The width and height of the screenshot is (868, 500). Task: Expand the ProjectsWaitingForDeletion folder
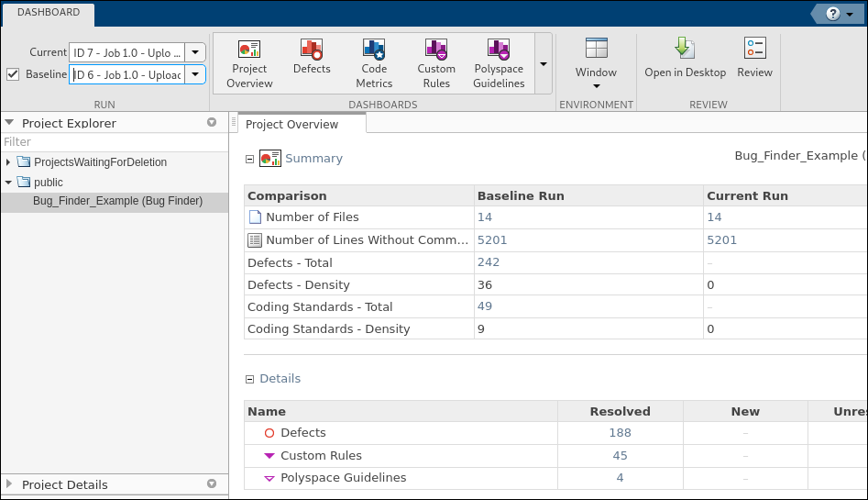[x=8, y=162]
